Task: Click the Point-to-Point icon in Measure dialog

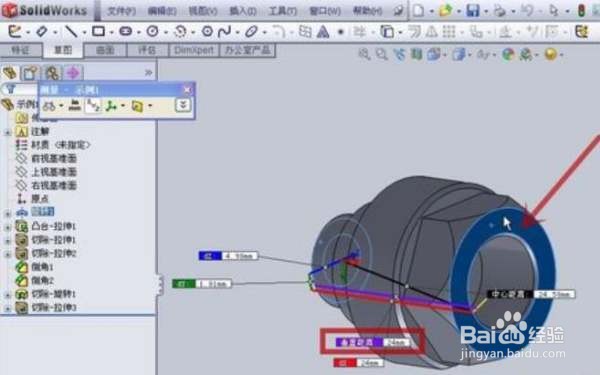Action: [111, 106]
